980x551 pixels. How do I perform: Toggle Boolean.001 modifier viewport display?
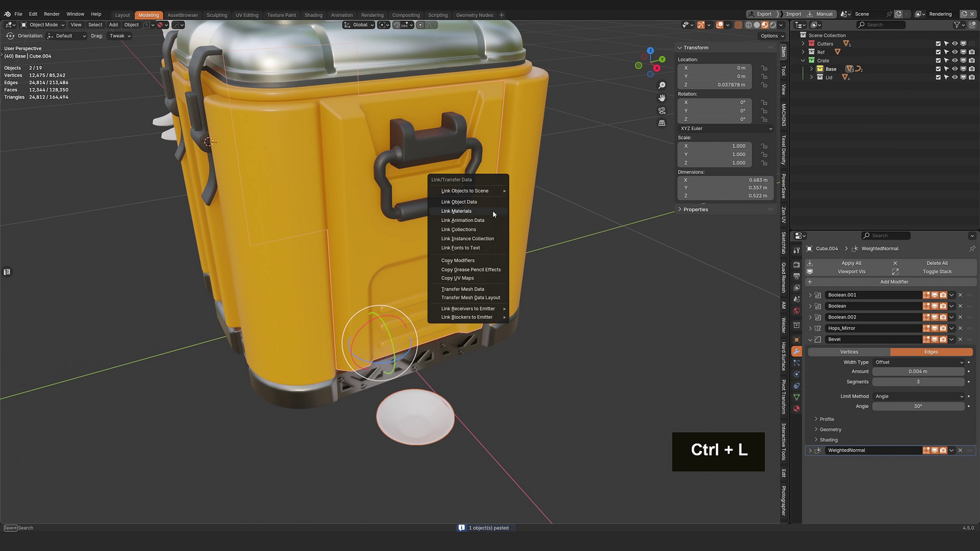tap(935, 295)
